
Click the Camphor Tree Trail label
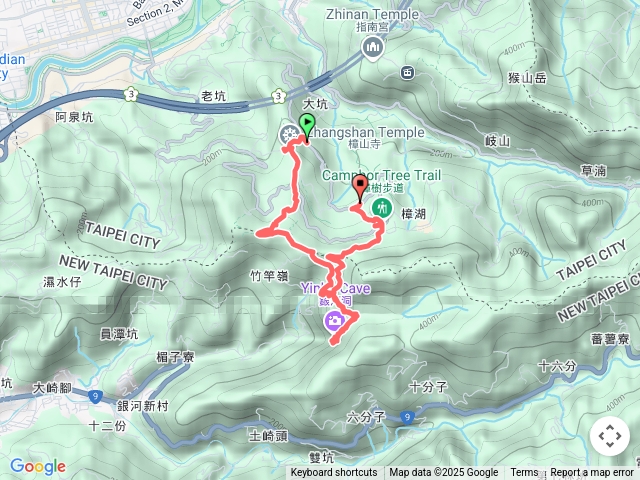pyautogui.click(x=381, y=176)
